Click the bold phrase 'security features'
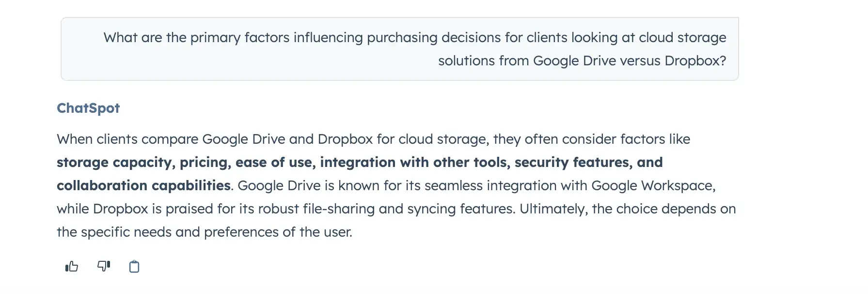868x301 pixels. [573, 162]
